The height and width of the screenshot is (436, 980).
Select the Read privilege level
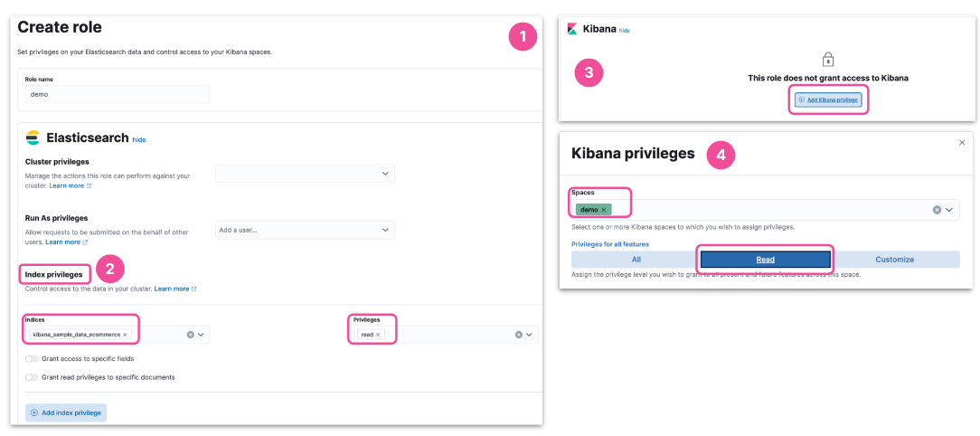765,260
